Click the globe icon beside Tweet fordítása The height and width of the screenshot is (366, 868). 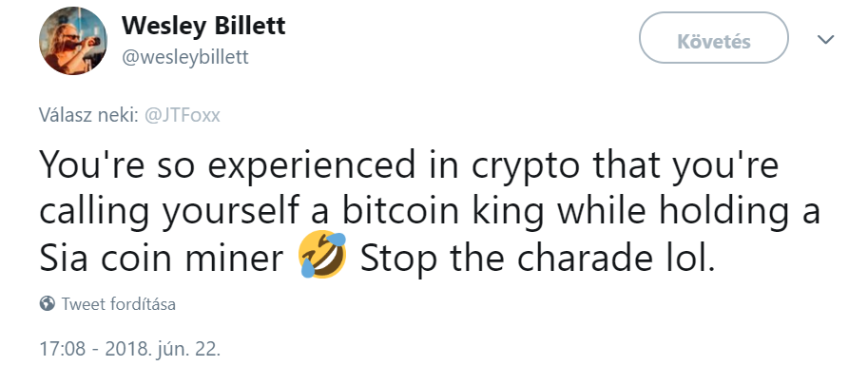[x=48, y=303]
